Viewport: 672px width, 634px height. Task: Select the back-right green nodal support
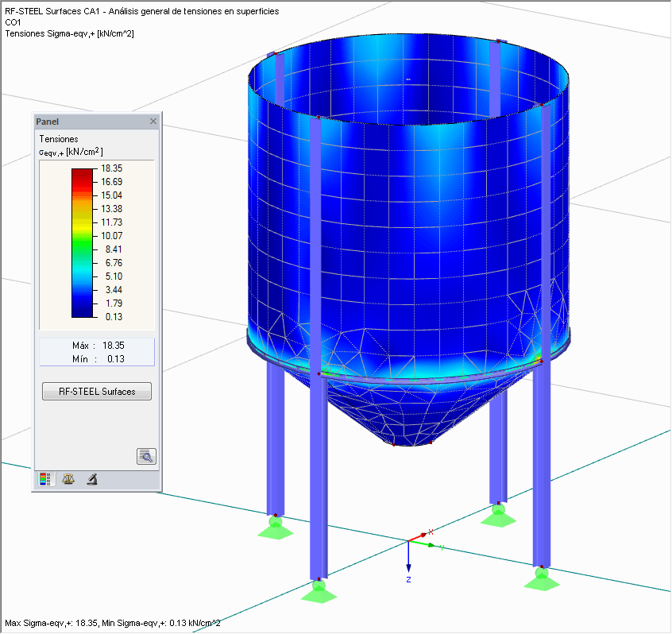(x=498, y=516)
